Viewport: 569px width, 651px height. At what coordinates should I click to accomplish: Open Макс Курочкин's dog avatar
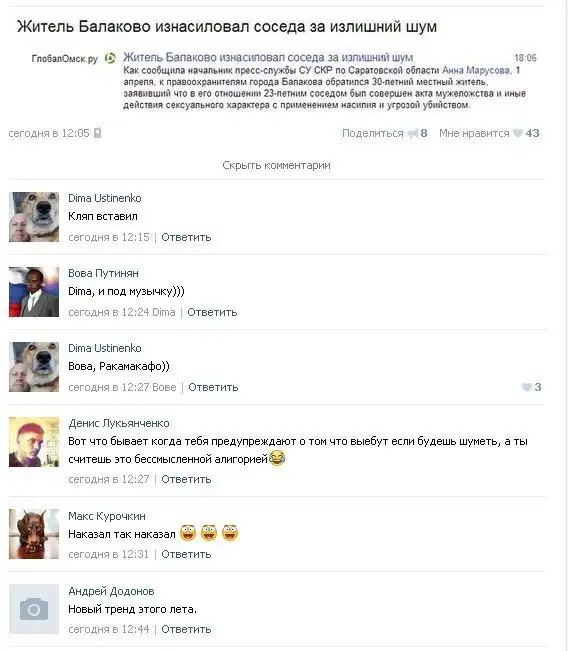(34, 534)
